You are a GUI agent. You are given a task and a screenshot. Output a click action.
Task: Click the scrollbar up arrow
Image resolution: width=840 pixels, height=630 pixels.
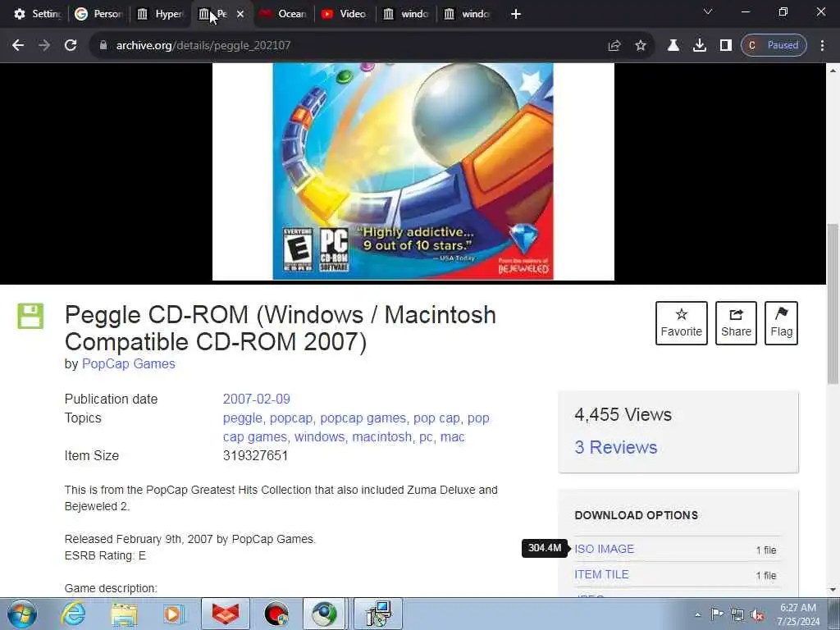833,71
